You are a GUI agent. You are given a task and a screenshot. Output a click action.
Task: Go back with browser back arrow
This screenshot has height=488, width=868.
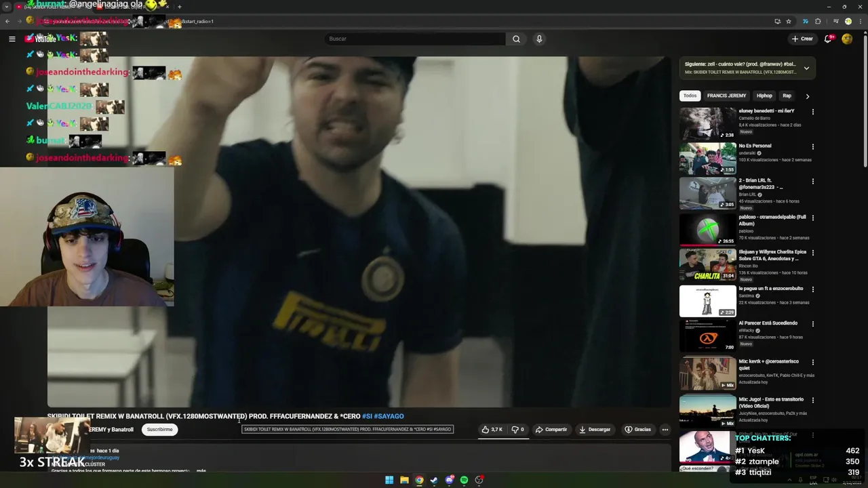coord(7,21)
